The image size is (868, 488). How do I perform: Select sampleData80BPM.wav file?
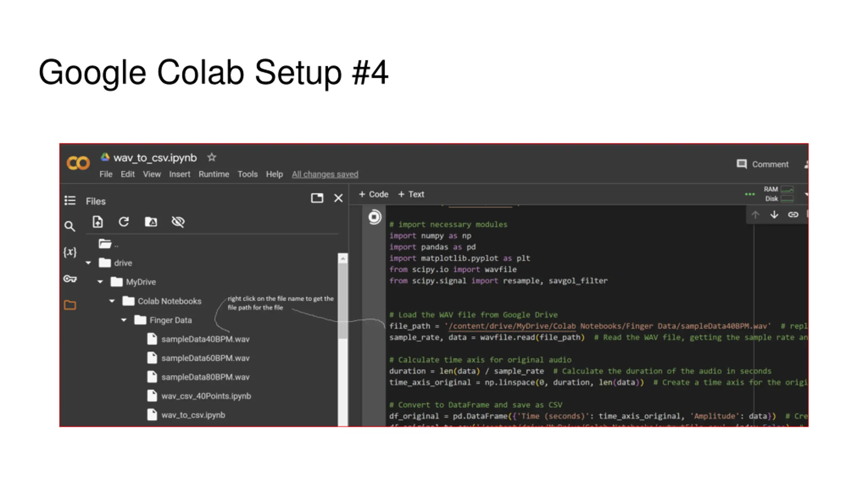point(198,377)
